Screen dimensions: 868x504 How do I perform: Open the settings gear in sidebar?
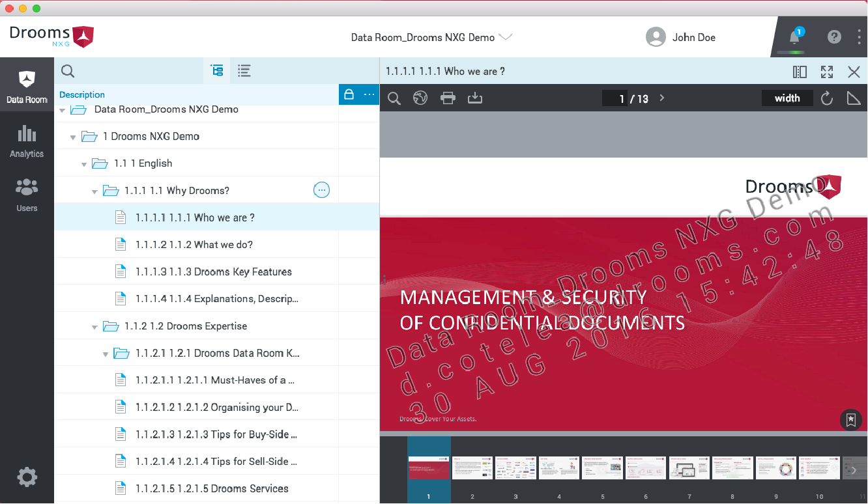[27, 478]
